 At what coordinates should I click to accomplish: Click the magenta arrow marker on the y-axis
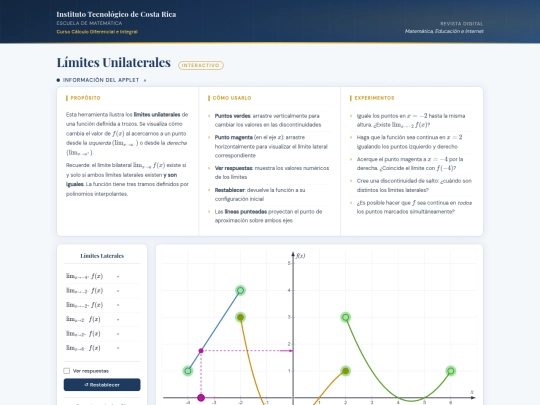pyautogui.click(x=287, y=351)
